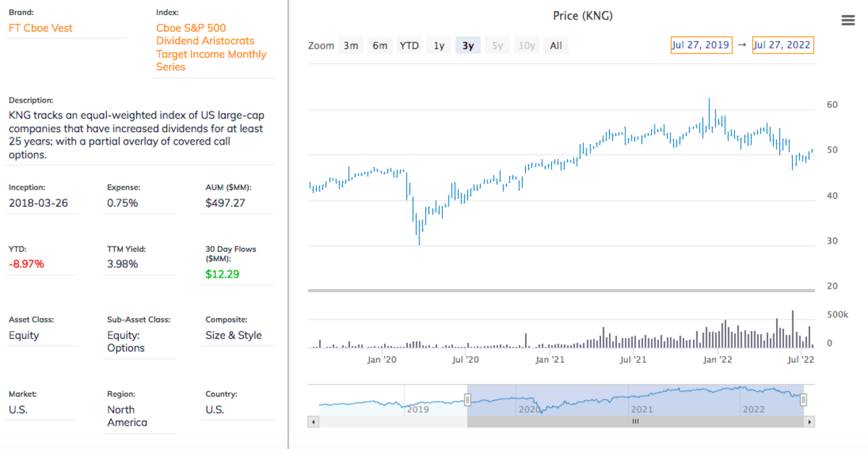868x449 pixels.
Task: Click the navigator left scroll arrow
Action: tap(312, 422)
